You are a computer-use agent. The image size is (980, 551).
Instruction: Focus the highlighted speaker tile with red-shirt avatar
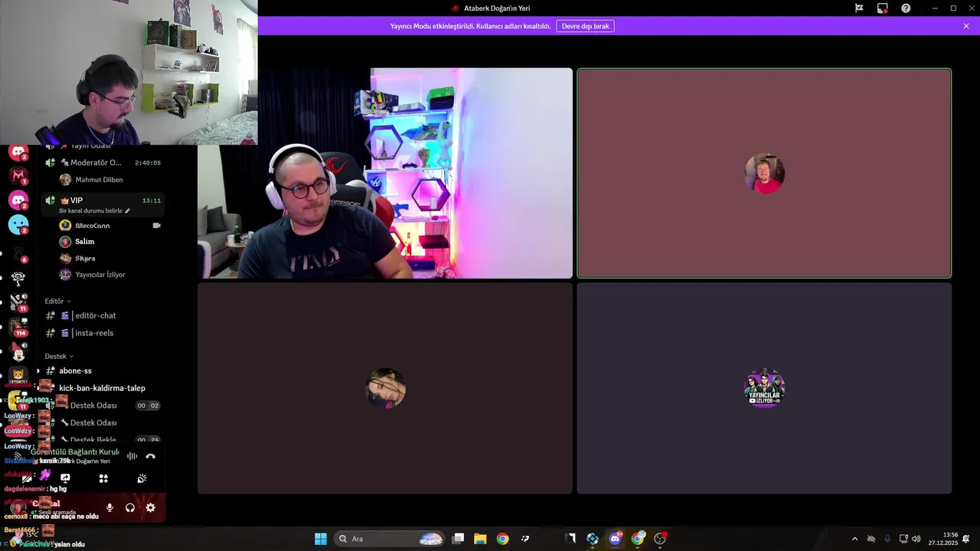click(x=764, y=174)
